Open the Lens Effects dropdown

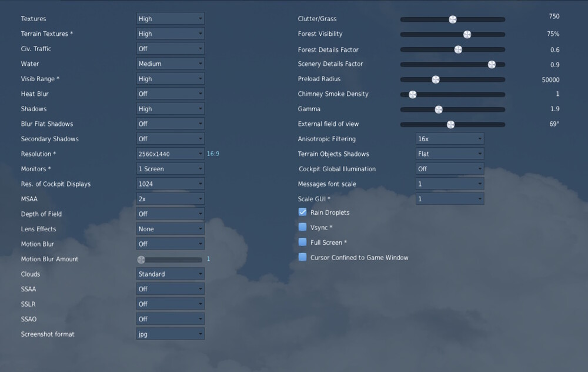170,228
